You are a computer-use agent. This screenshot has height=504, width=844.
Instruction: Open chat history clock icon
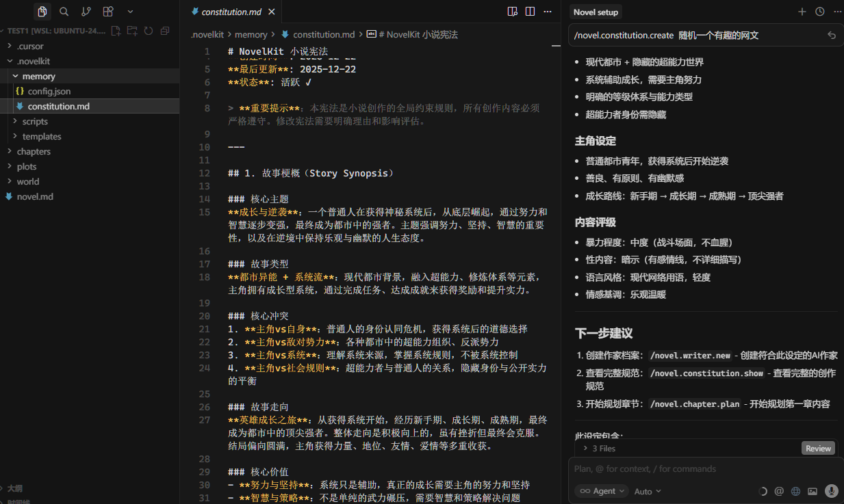820,12
